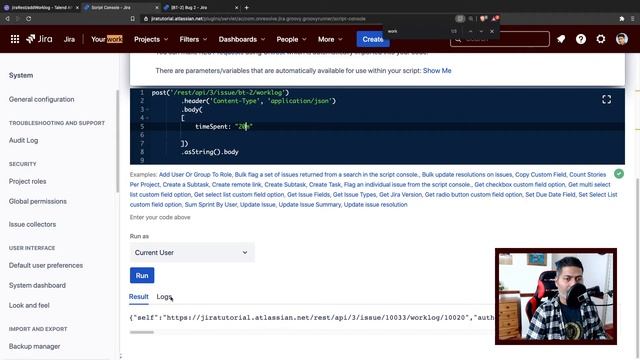Open the browser extensions puzzle icon
The height and width of the screenshot is (360, 640).
point(622,19)
